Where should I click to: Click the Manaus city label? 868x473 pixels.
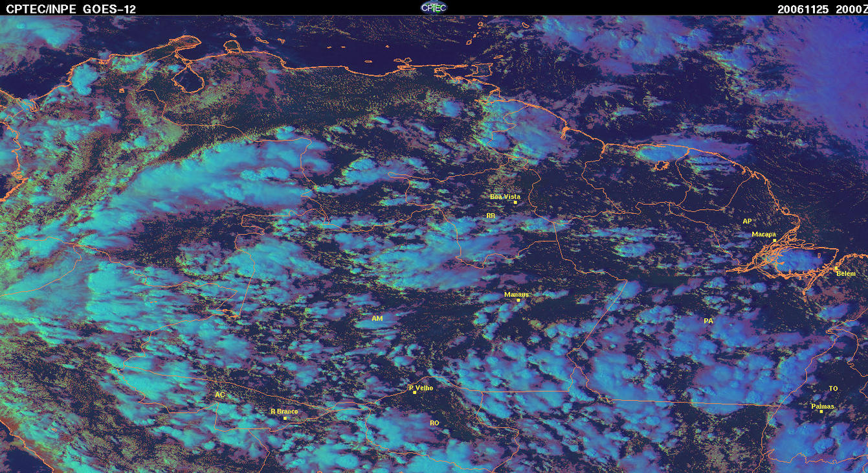point(517,294)
